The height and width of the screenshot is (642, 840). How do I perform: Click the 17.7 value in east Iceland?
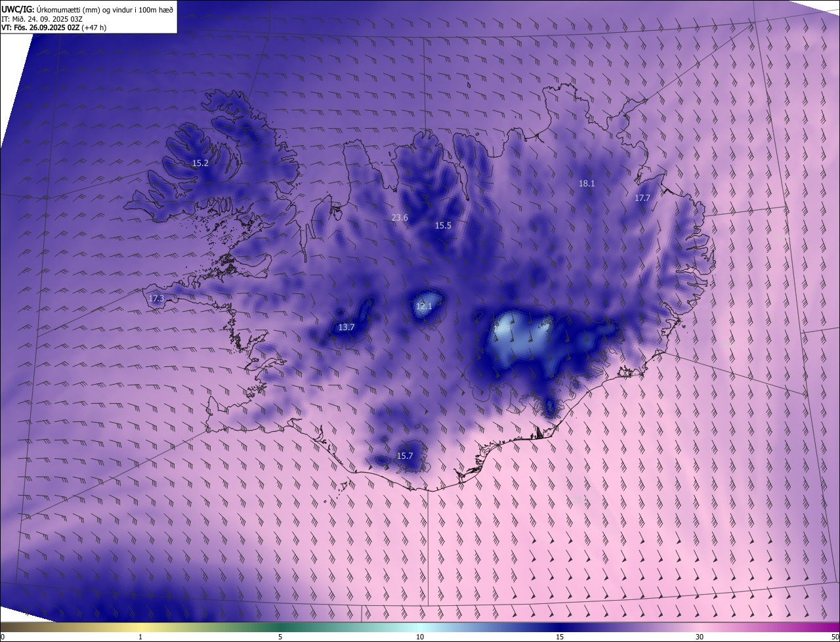642,198
